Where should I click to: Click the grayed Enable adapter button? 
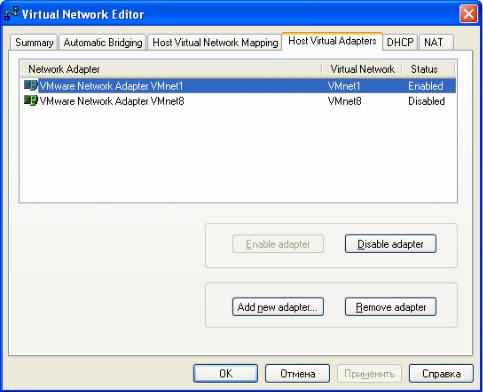click(278, 244)
